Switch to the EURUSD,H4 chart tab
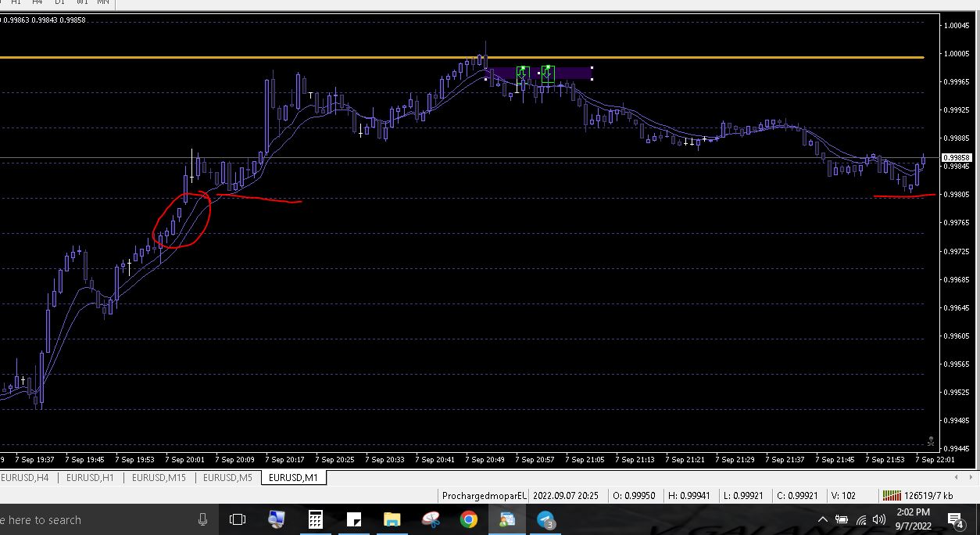 26,477
